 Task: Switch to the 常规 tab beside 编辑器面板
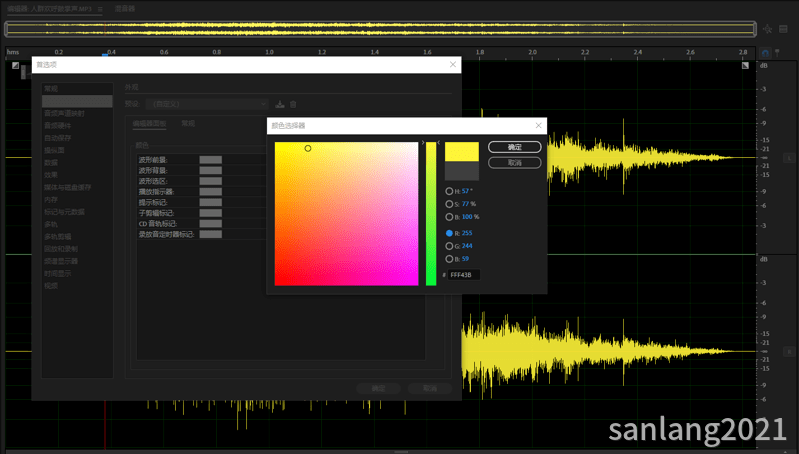(x=188, y=124)
